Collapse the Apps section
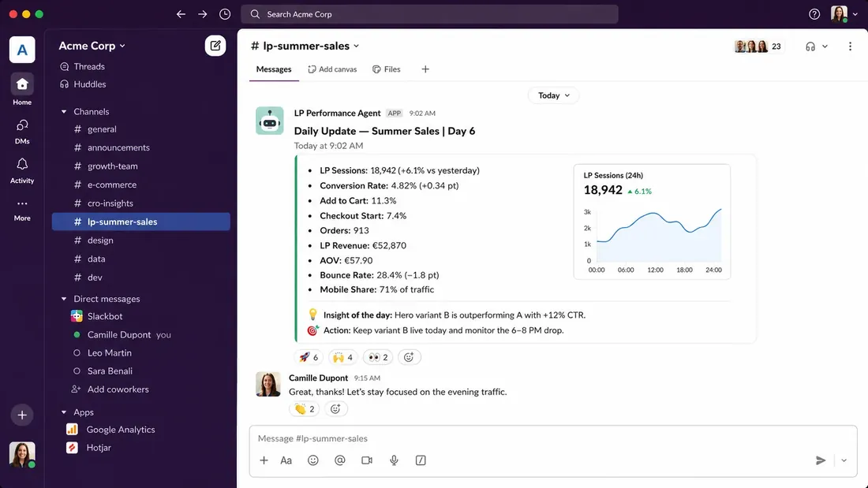Viewport: 868px width, 488px height. pyautogui.click(x=64, y=412)
